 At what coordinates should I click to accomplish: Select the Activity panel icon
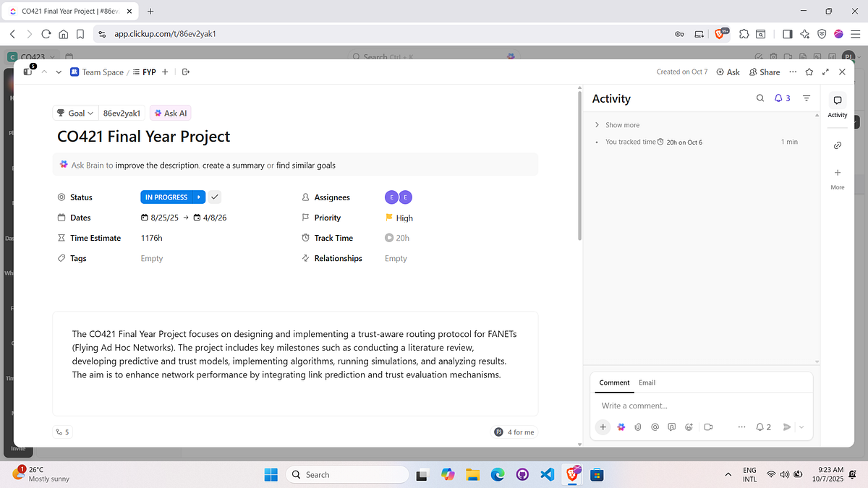[x=837, y=101]
